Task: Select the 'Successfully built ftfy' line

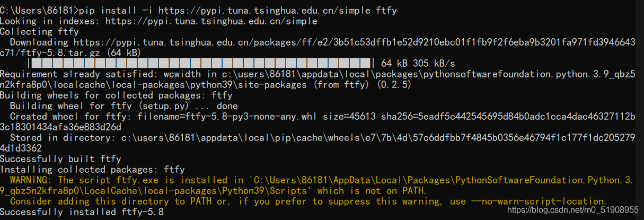Action: pos(60,159)
